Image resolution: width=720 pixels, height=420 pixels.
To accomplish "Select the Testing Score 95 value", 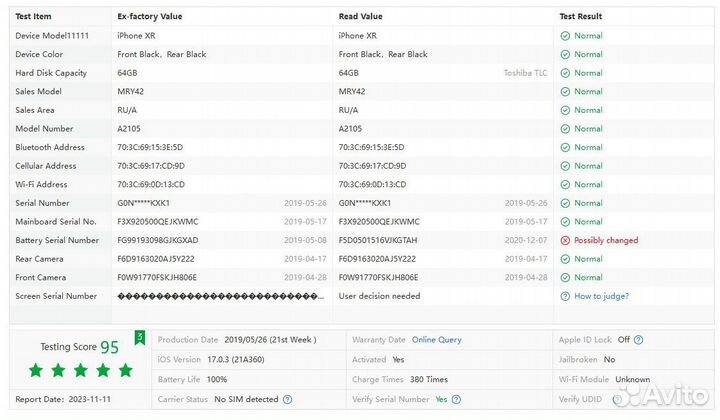I will click(109, 347).
